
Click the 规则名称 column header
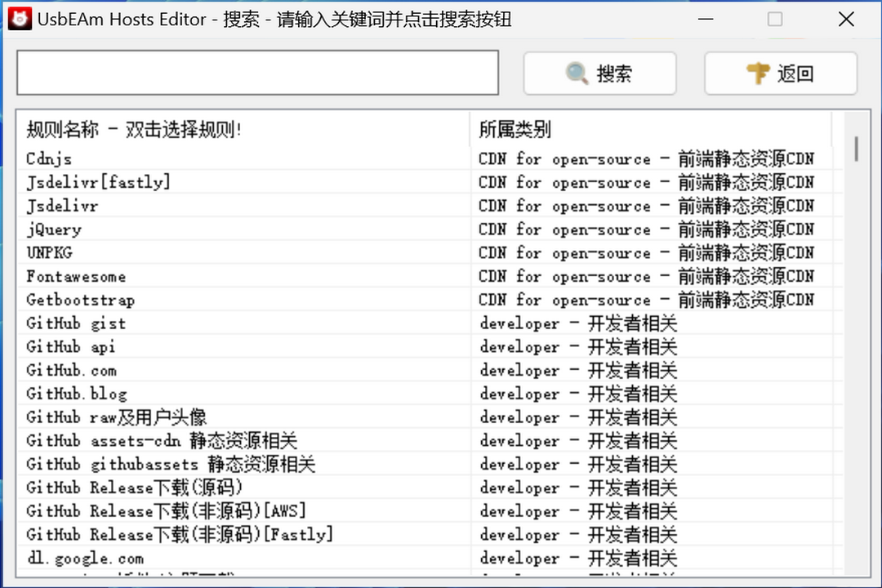243,129
